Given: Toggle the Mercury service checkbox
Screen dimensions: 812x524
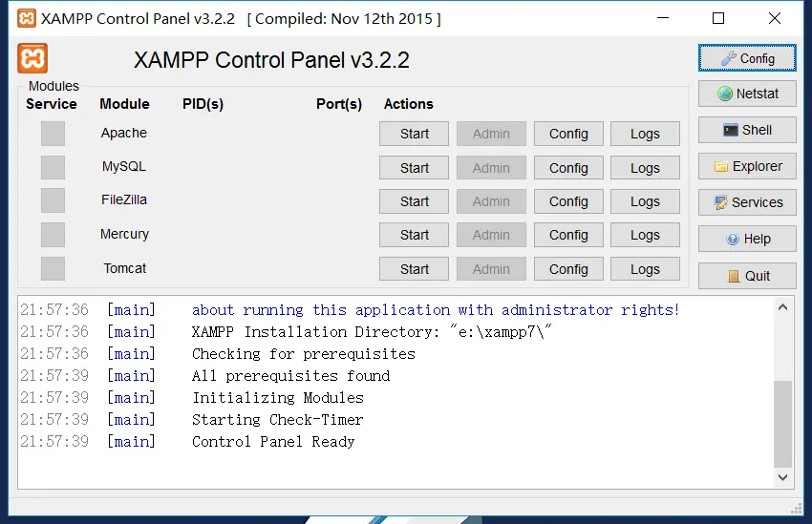Looking at the screenshot, I should pos(53,235).
